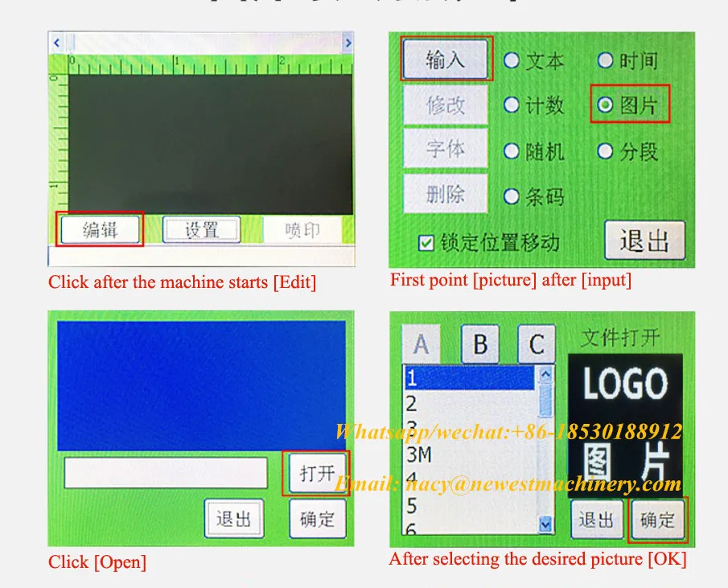Click the 修改 button

point(446,105)
